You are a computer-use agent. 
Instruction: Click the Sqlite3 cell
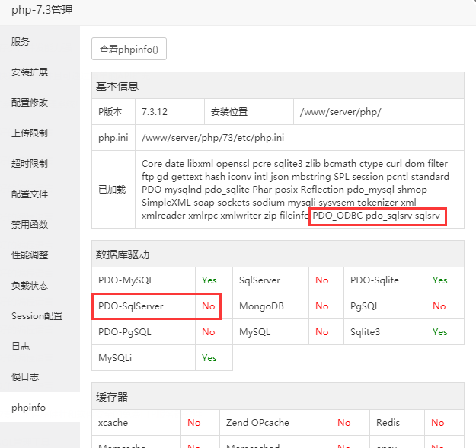385,331
